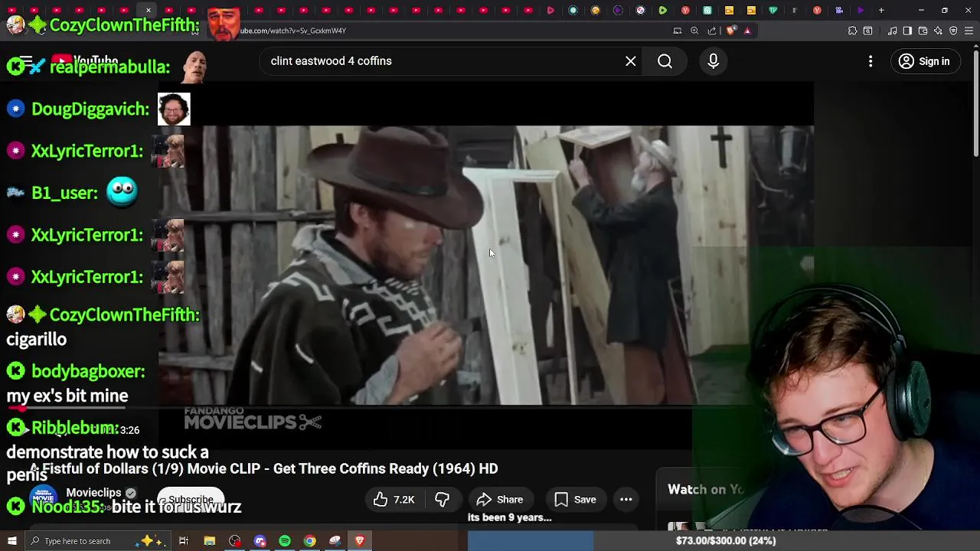This screenshot has width=980, height=551.
Task: Open Google Chrome from taskbar
Action: point(309,541)
